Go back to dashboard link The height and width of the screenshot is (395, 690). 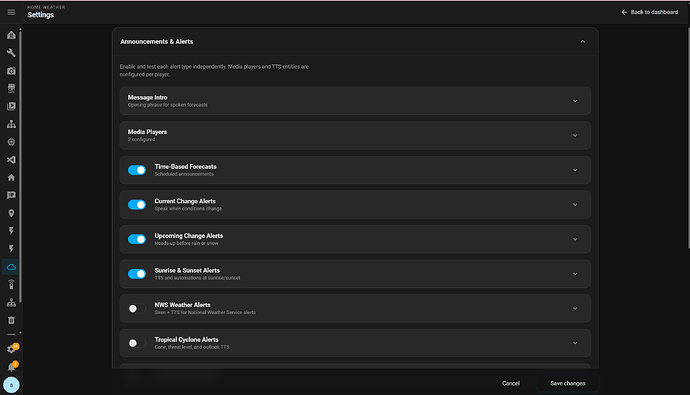coord(650,12)
